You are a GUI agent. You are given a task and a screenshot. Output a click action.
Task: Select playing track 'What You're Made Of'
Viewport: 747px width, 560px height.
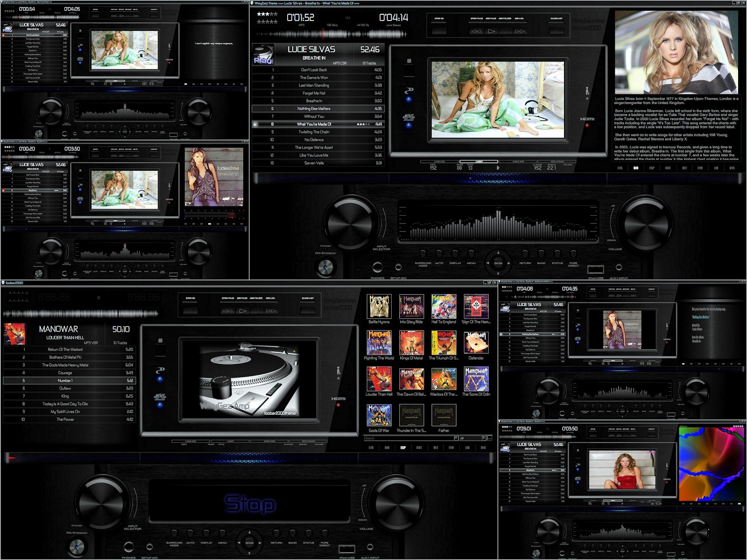318,124
